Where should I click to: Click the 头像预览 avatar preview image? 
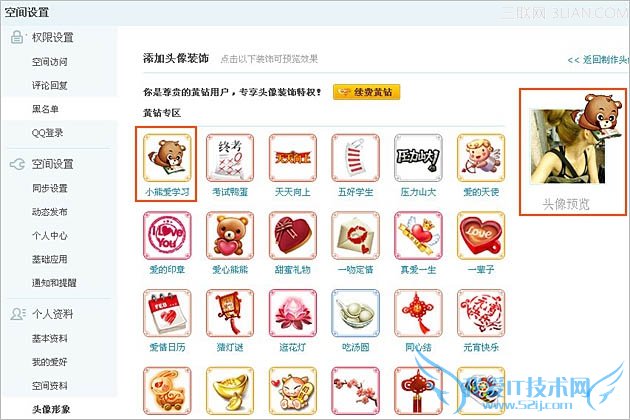click(x=568, y=146)
